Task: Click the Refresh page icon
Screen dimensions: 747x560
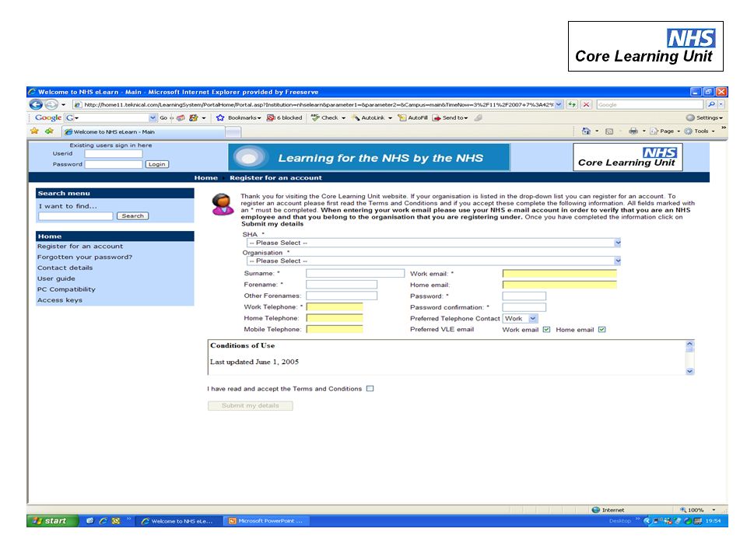Action: 572,104
